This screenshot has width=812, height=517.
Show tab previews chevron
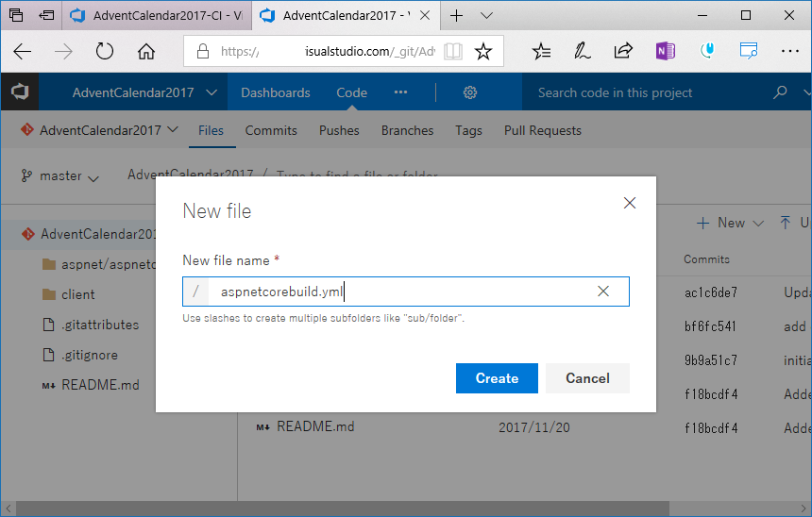point(486,15)
